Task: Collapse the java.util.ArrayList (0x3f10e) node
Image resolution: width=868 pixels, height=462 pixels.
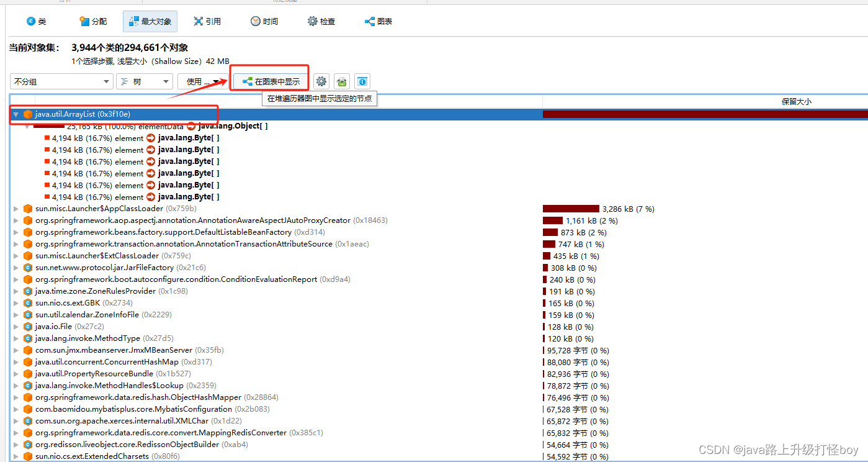Action: [x=16, y=114]
